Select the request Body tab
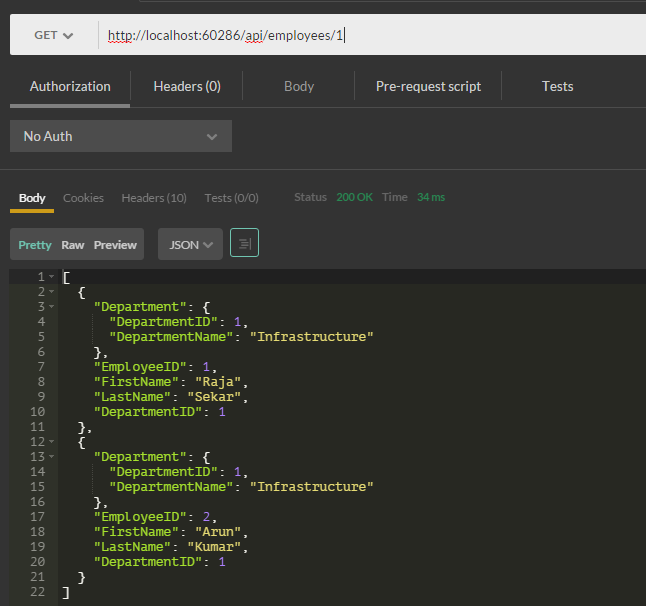 click(299, 86)
